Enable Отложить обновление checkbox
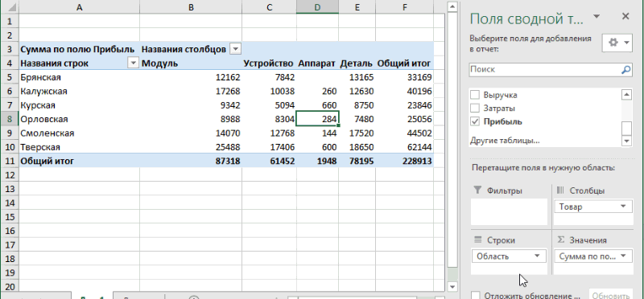Image resolution: width=644 pixels, height=299 pixels. (476, 296)
